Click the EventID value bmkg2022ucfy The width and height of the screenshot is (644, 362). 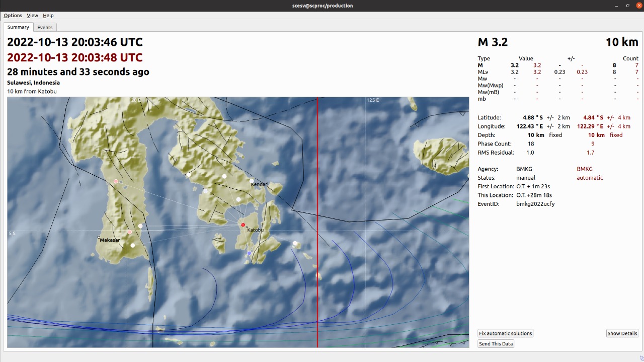(535, 204)
